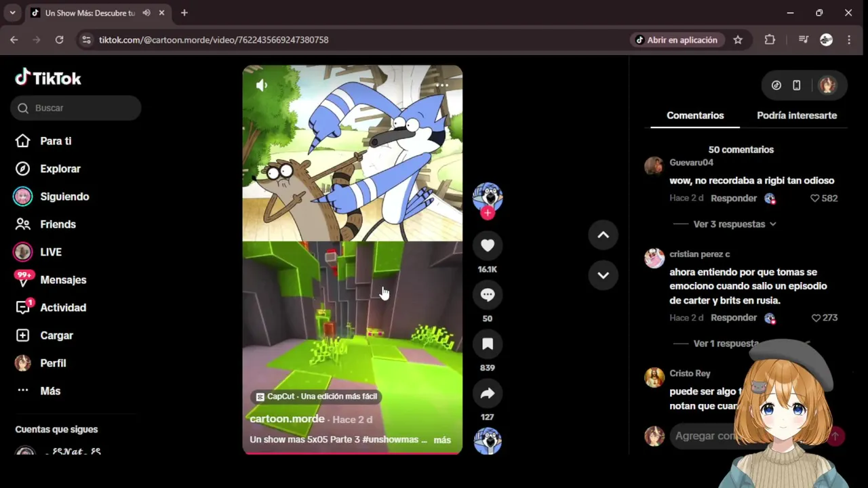The height and width of the screenshot is (488, 868).
Task: Reload the page
Action: (59, 40)
